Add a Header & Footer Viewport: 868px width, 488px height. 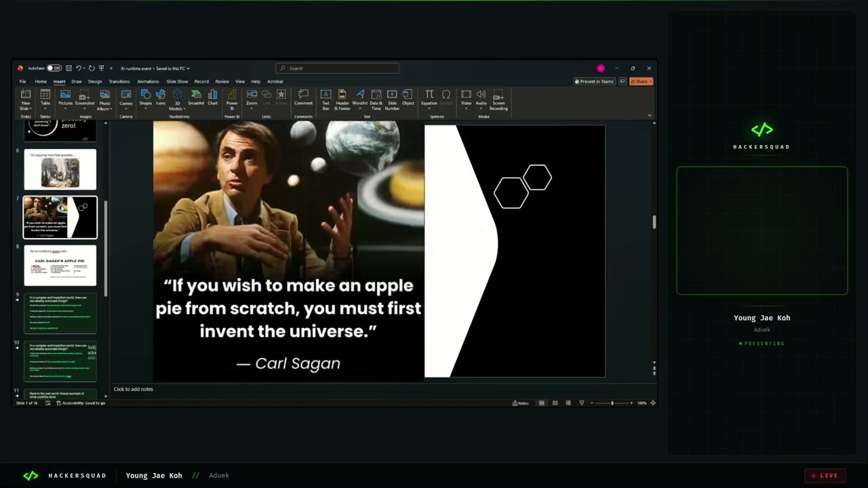tap(342, 99)
